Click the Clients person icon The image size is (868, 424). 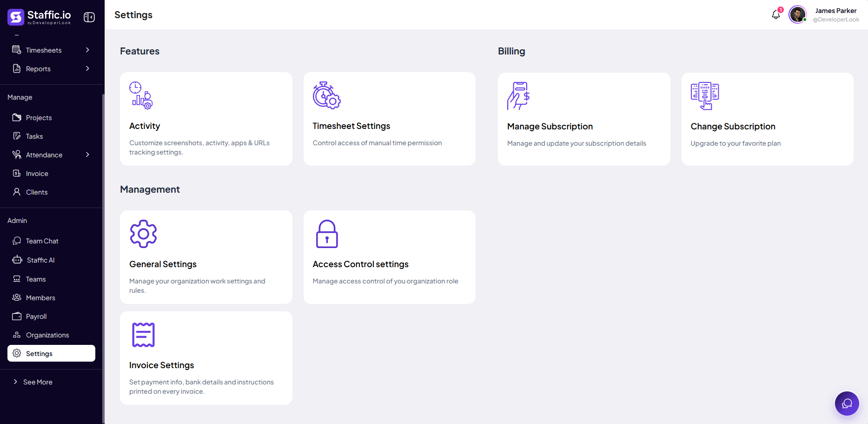pyautogui.click(x=17, y=192)
